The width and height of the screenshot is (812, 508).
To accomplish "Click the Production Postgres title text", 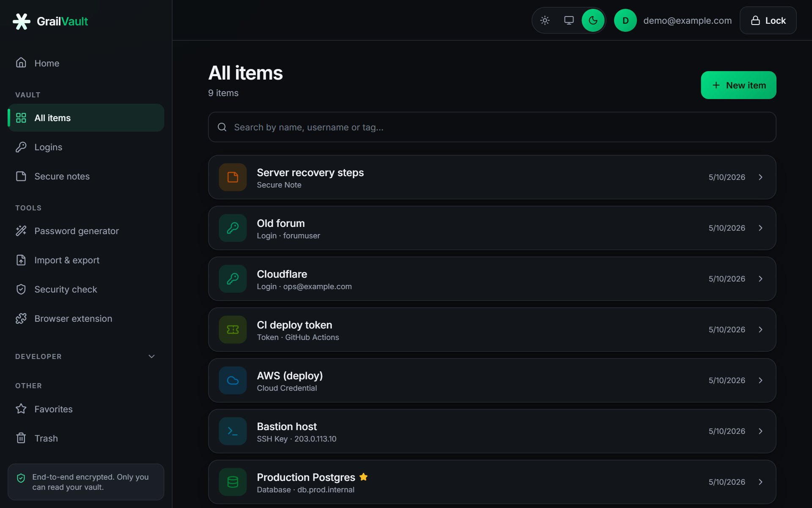I will click(306, 477).
